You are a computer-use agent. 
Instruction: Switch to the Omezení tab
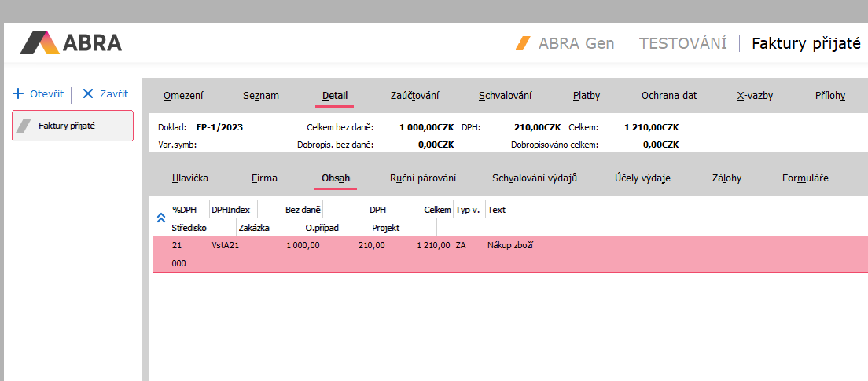[183, 96]
